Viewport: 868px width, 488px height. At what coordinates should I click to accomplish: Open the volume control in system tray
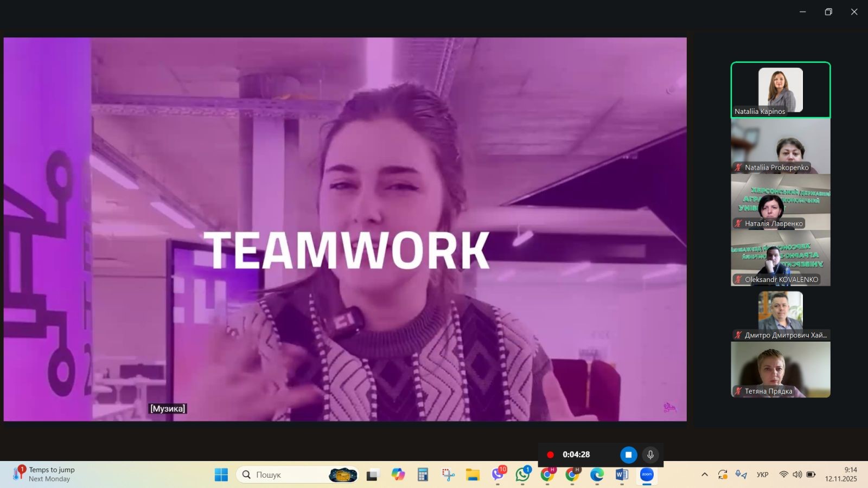click(x=797, y=474)
